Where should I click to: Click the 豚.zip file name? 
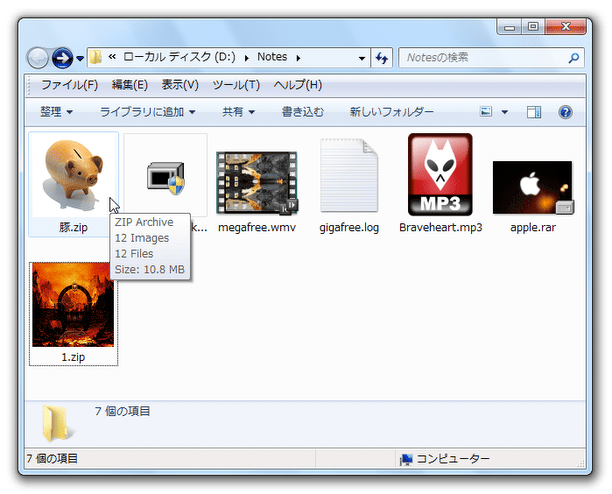(x=73, y=227)
